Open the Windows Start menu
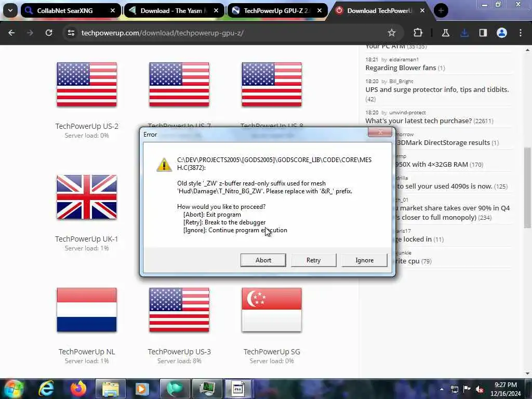Screen dimensions: 532x399 [x=13, y=389]
